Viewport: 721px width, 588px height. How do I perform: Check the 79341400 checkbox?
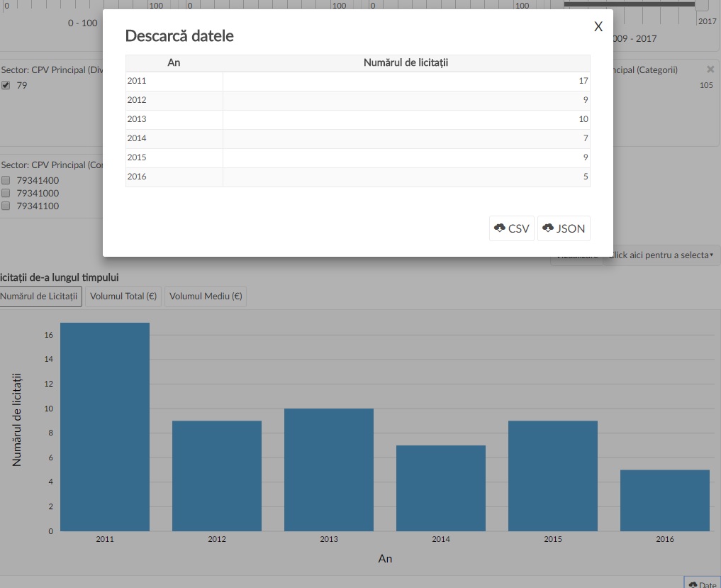click(x=6, y=181)
